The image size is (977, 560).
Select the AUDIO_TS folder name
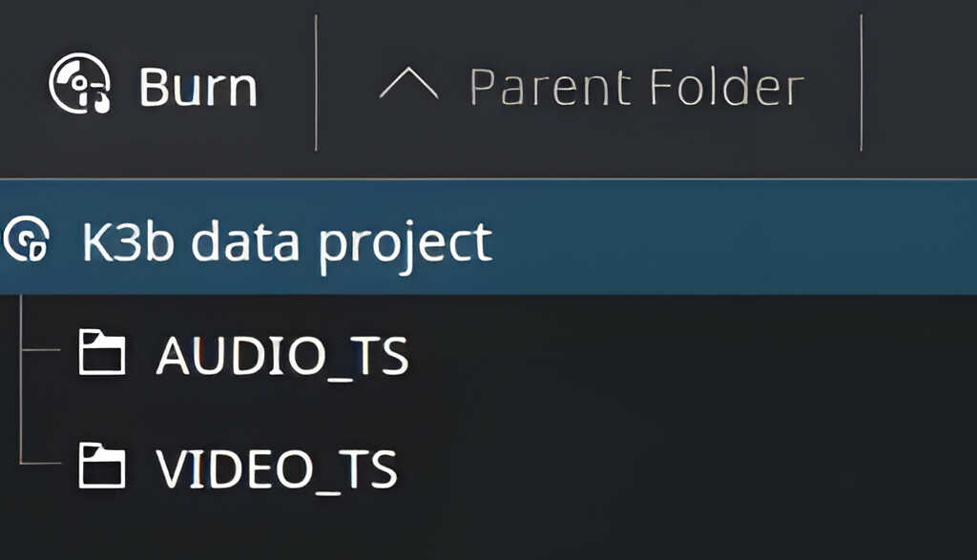pos(281,357)
